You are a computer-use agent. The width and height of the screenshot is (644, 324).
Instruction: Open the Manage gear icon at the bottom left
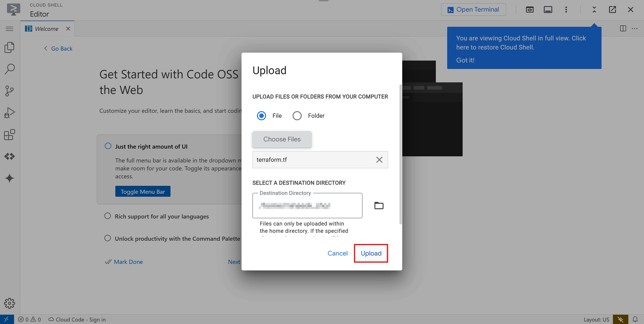pos(10,303)
